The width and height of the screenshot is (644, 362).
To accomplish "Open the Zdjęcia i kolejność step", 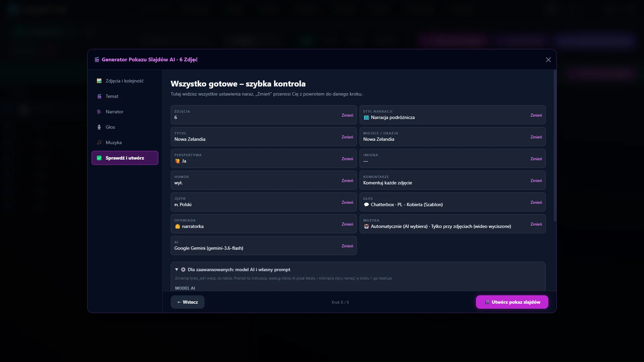I will pos(125,81).
